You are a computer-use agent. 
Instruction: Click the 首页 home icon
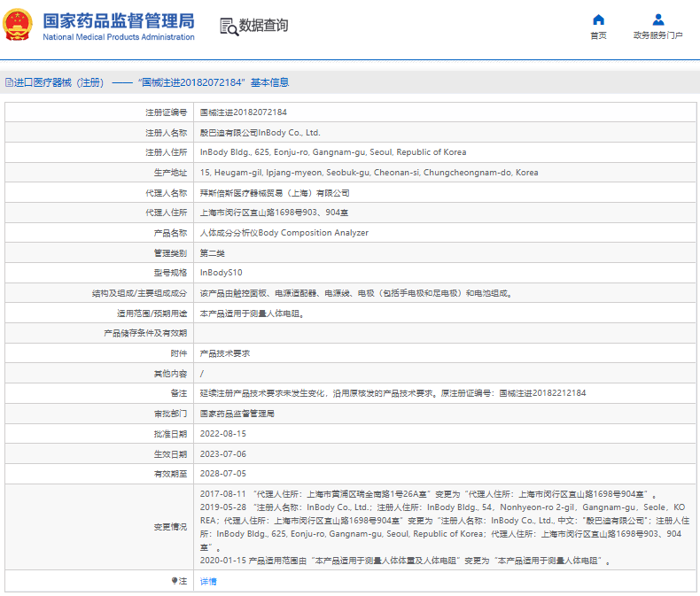point(598,19)
